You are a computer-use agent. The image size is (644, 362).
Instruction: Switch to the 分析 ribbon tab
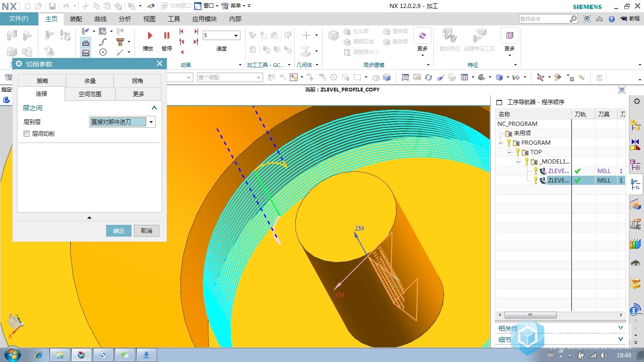point(125,19)
